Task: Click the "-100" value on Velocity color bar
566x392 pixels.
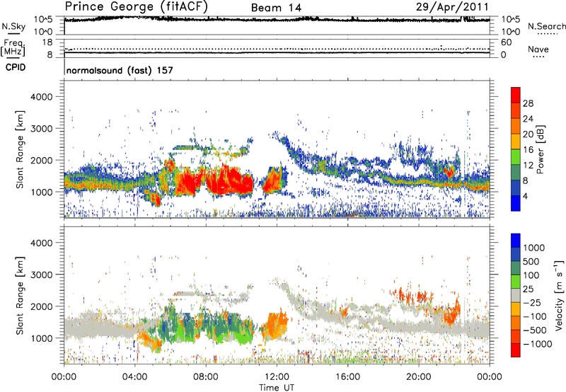Action: pos(535,316)
